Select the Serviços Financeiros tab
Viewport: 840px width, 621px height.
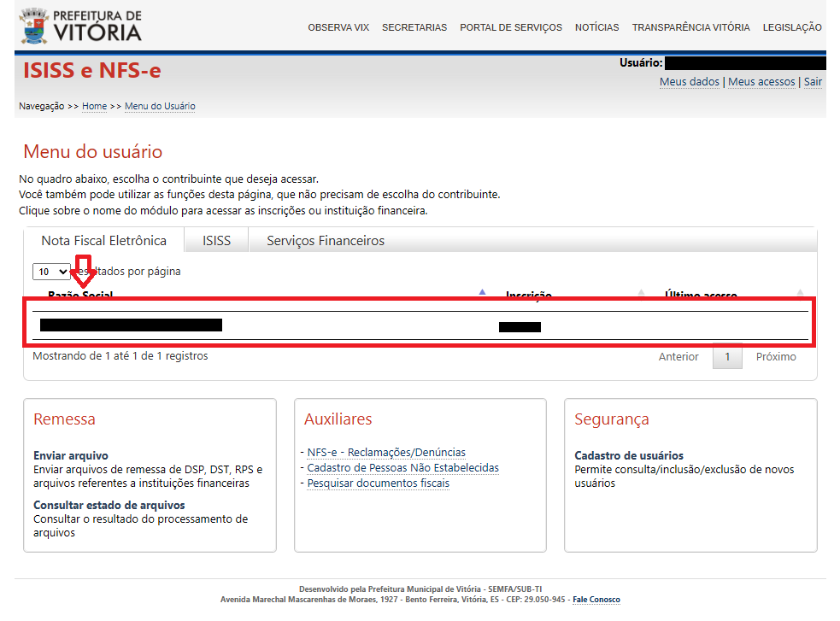(x=325, y=241)
